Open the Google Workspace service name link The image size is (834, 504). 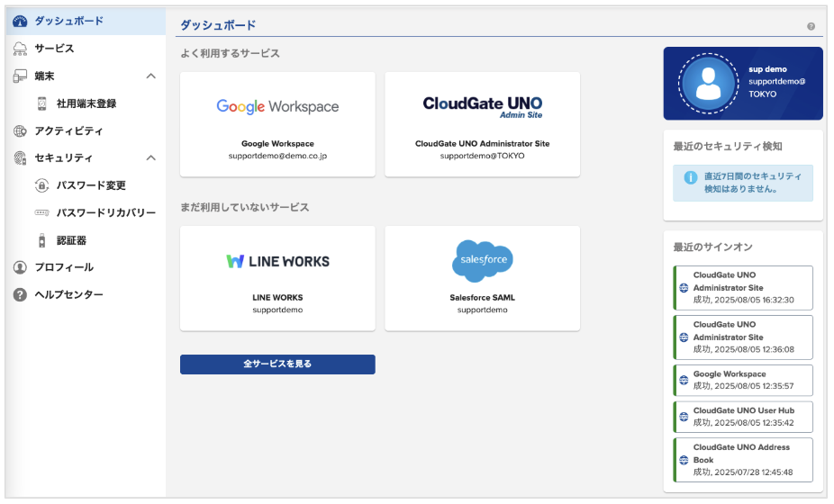point(277,143)
